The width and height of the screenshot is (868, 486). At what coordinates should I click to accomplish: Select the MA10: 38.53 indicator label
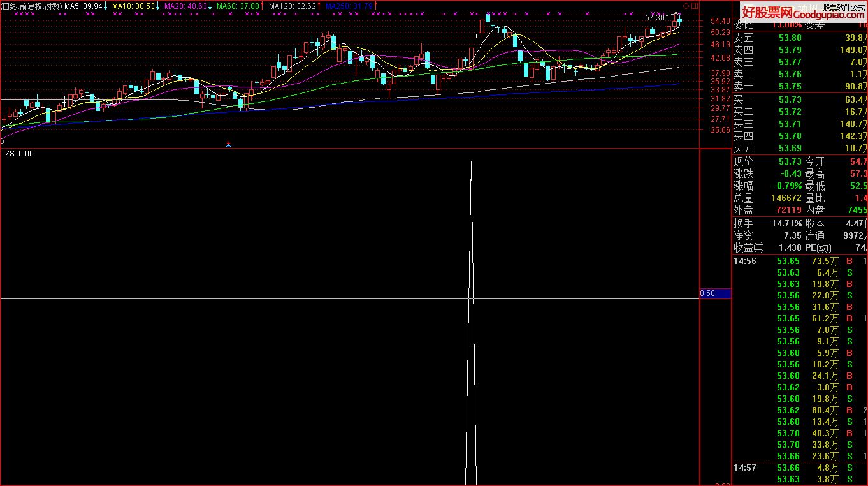click(135, 6)
